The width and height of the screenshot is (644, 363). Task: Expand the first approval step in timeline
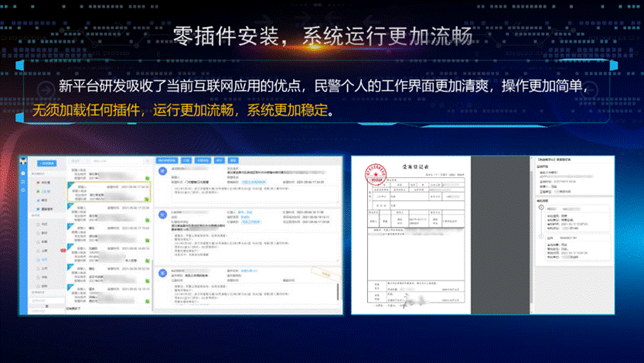pos(540,209)
